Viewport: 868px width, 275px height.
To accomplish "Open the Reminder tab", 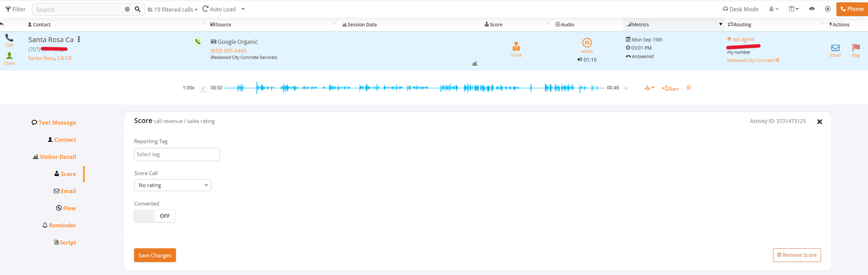I will click(x=59, y=225).
